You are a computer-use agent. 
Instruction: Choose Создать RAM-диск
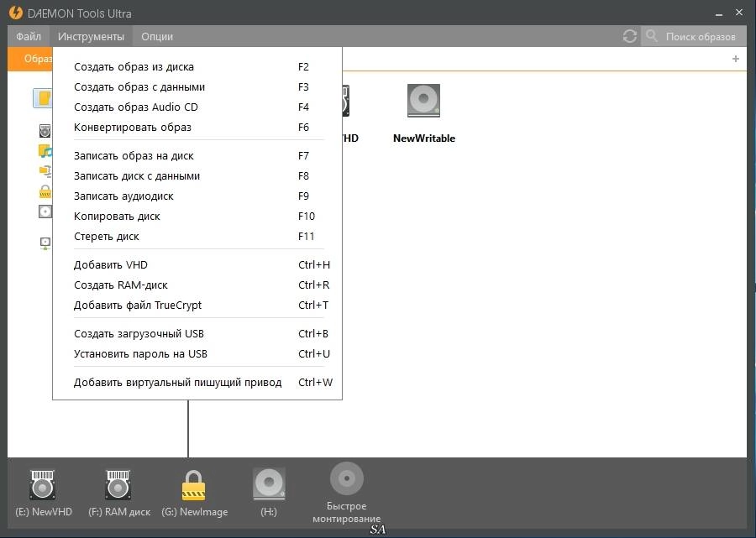point(197,285)
